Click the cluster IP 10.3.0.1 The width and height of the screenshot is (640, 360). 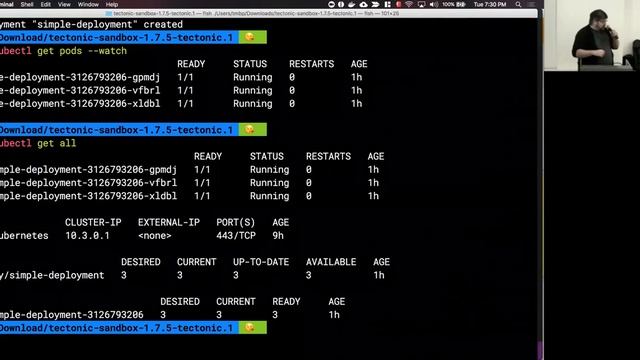(87, 236)
